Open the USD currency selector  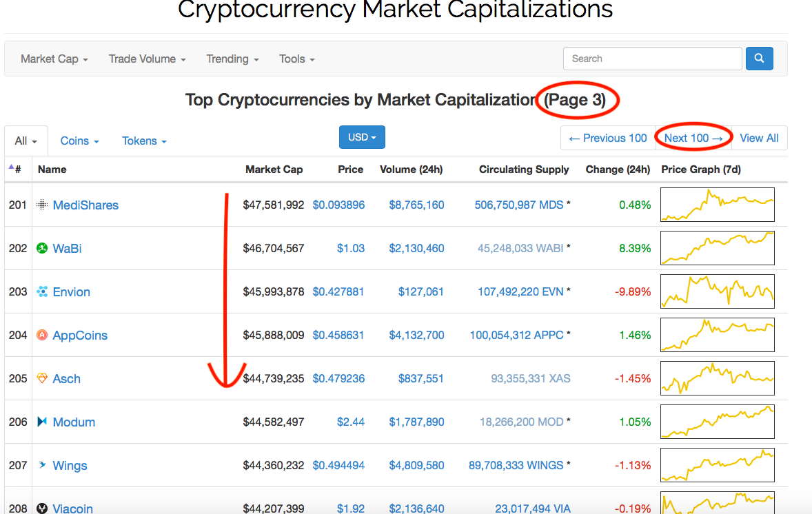point(362,137)
